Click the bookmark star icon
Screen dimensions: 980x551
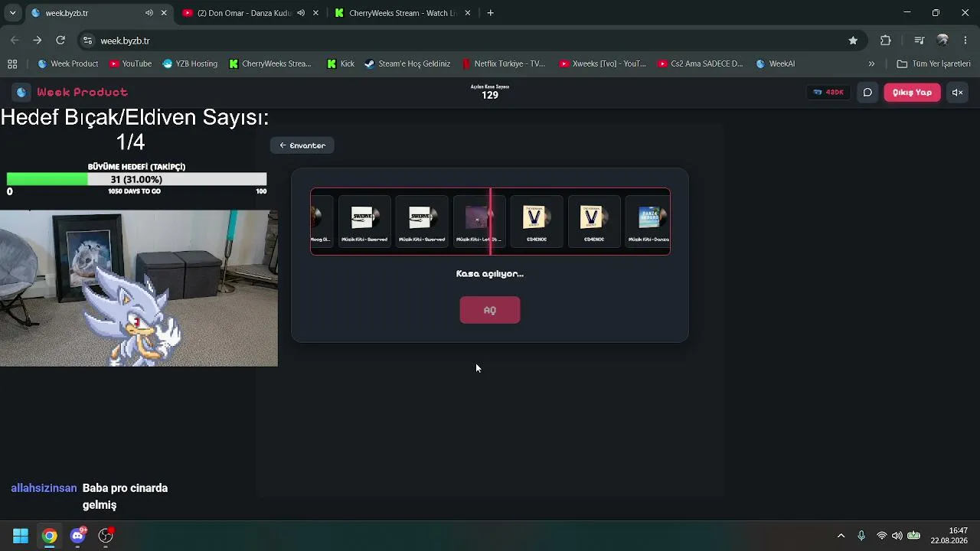853,41
